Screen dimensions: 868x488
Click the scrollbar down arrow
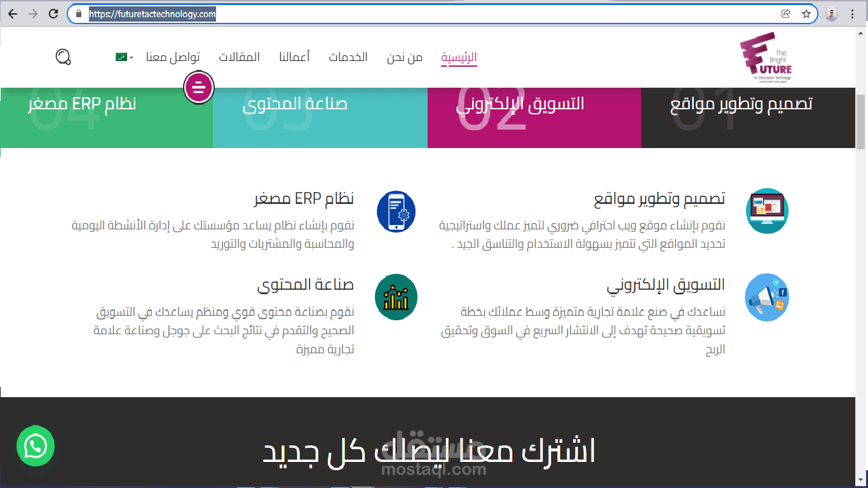tap(861, 481)
